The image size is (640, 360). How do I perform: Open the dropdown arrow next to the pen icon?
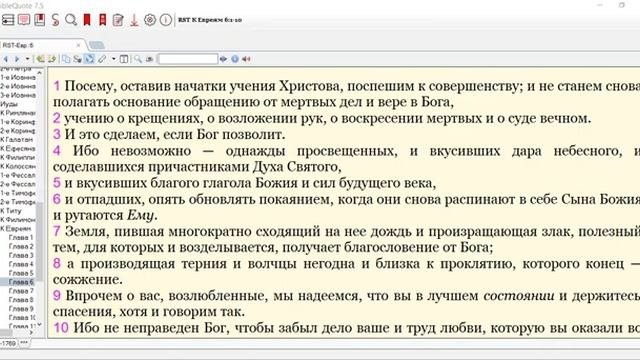click(113, 59)
